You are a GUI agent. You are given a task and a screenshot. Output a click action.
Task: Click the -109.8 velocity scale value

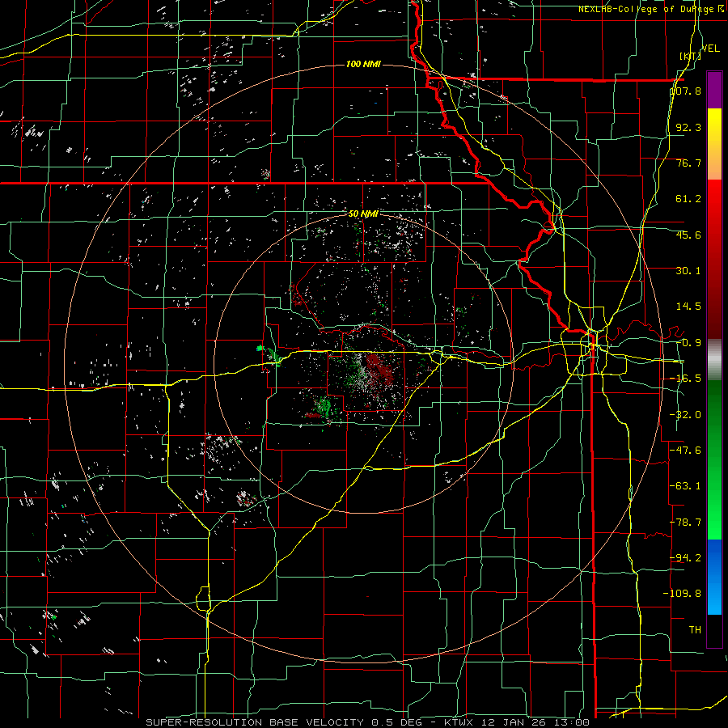coord(682,594)
